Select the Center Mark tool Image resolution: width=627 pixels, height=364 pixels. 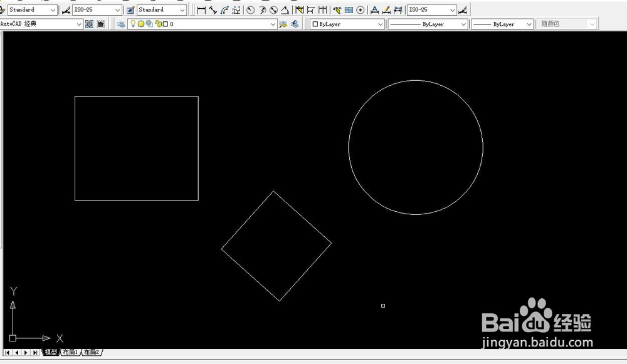[361, 10]
